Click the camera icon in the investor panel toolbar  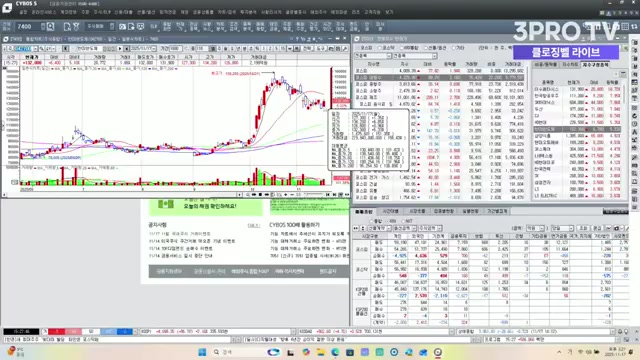click(x=616, y=228)
